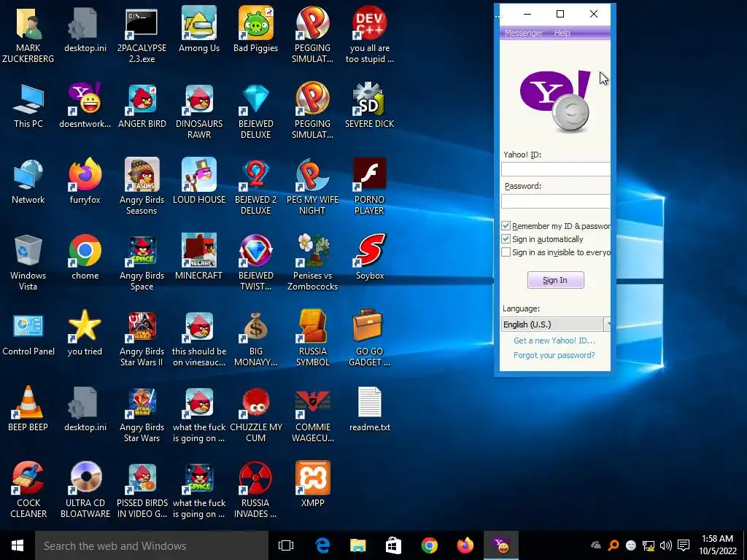Select the BIG MONAYY money bag icon
This screenshot has height=560, width=747.
[256, 338]
